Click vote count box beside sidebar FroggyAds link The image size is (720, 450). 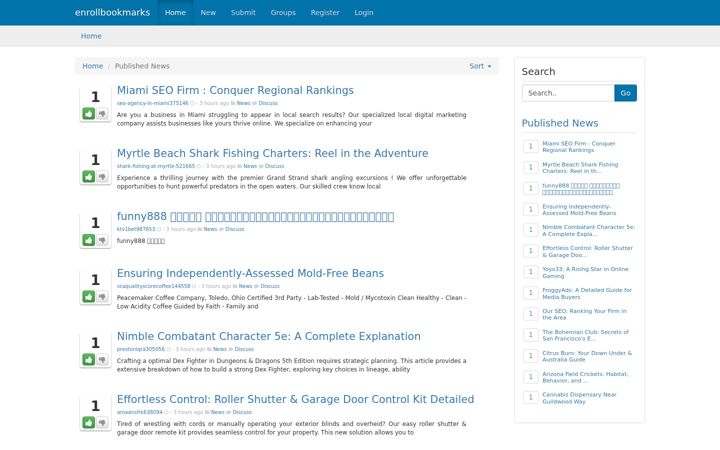(531, 292)
